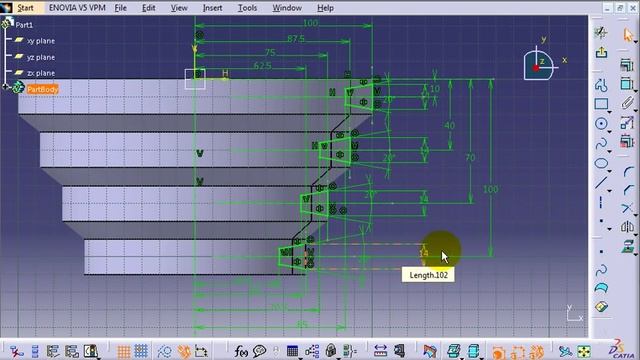Click the Edit Multi-Constraint icon
Image resolution: width=640 pixels, height=360 pixels.
coord(626,142)
